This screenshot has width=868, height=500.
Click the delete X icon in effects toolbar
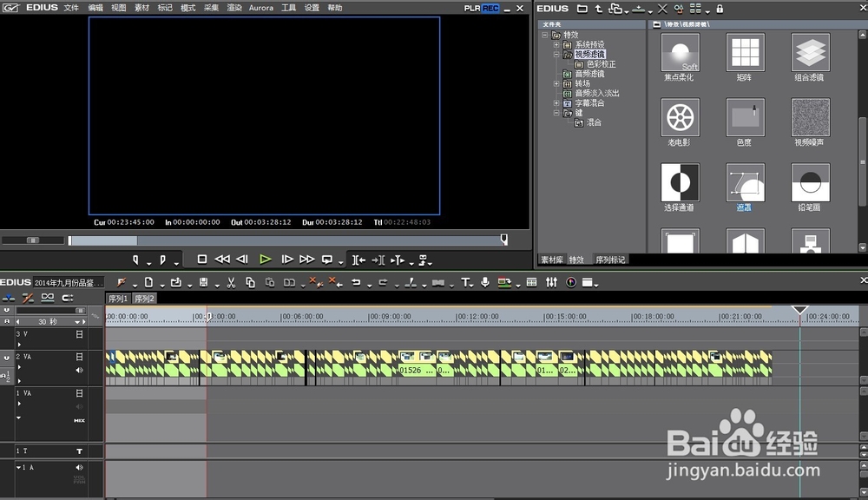tap(662, 9)
